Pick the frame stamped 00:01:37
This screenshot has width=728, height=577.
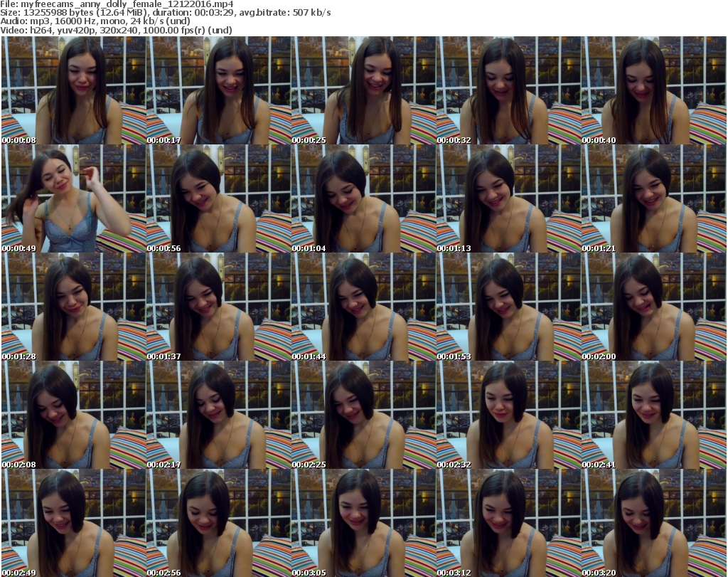[x=219, y=307]
